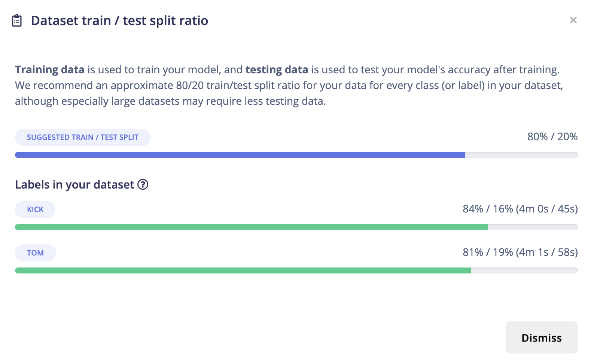Select the TOM label badge

[x=35, y=253]
